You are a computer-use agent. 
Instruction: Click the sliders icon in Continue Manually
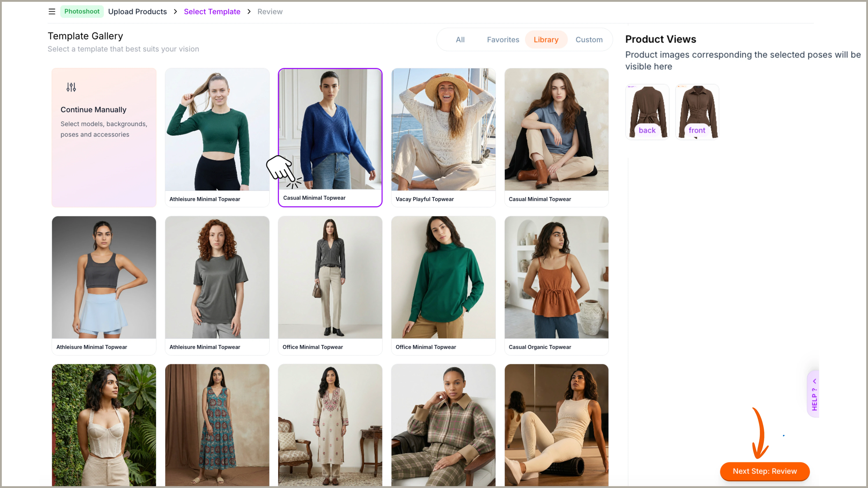pyautogui.click(x=71, y=87)
